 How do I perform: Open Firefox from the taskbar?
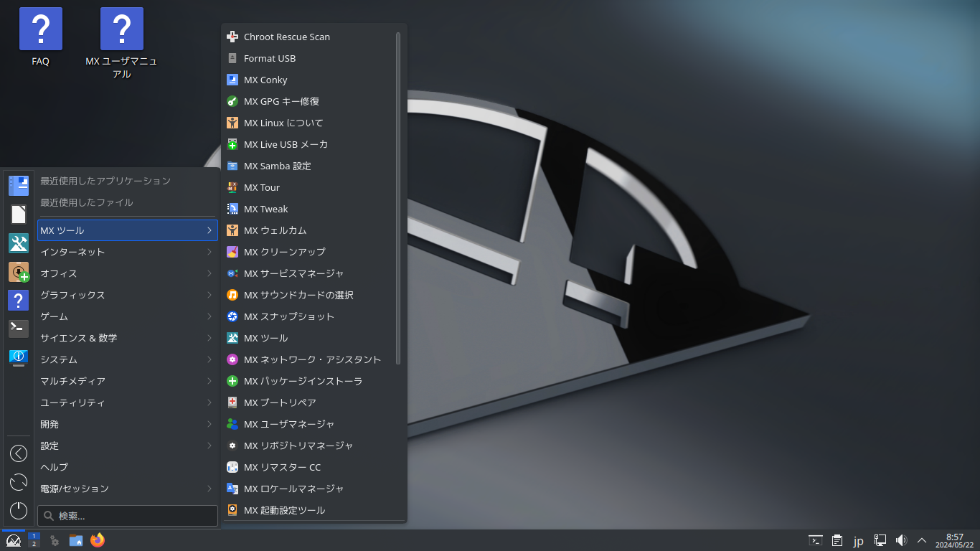pyautogui.click(x=98, y=540)
